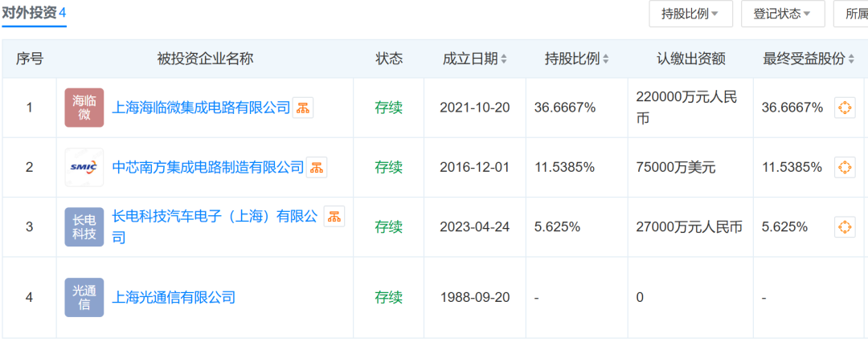Screen dimensions: 868x342
Task: Click 持股比例 value 11.5385% in row 2
Action: pos(564,167)
